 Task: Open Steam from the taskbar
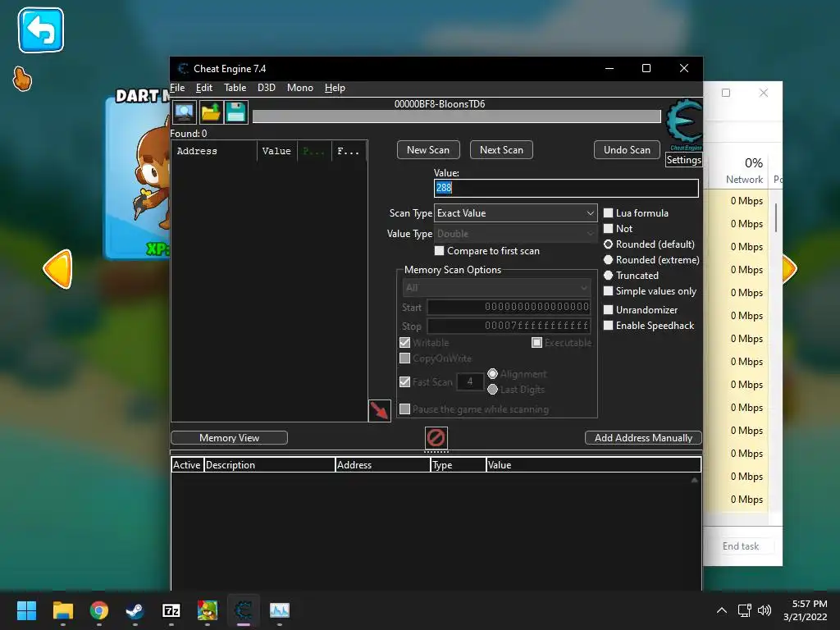[135, 610]
